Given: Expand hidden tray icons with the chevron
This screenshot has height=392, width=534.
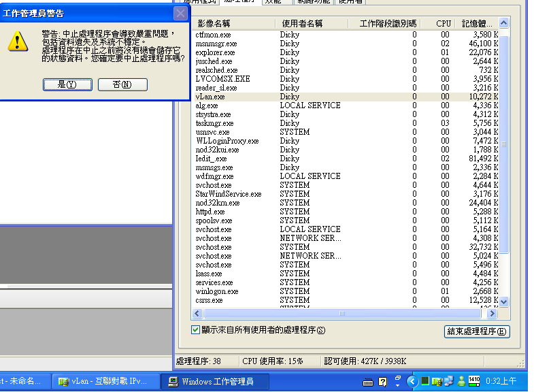Looking at the screenshot, I should 412,381.
